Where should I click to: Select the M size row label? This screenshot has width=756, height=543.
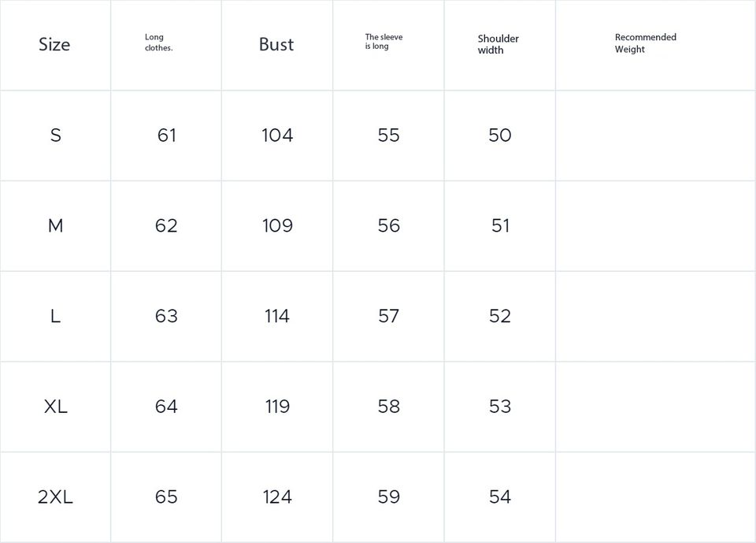(x=55, y=226)
